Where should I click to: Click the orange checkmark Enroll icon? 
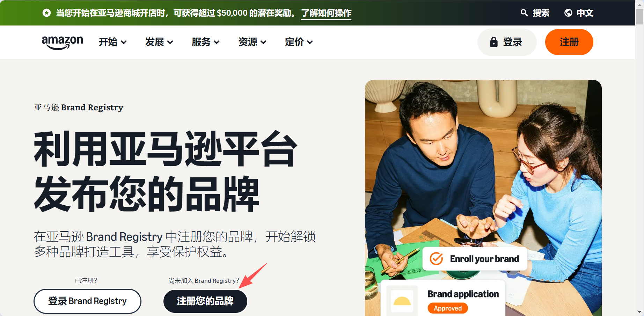tap(436, 259)
